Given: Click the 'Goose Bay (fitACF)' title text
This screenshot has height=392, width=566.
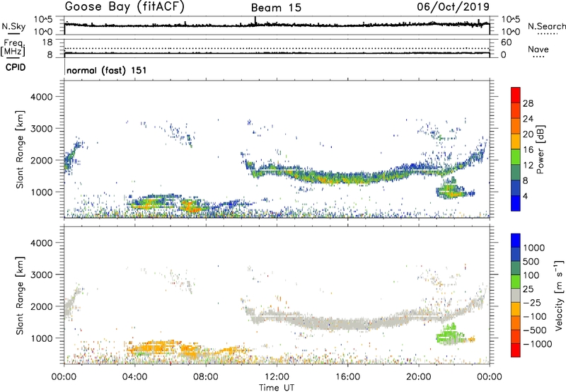Looking at the screenshot, I should click(x=125, y=7).
